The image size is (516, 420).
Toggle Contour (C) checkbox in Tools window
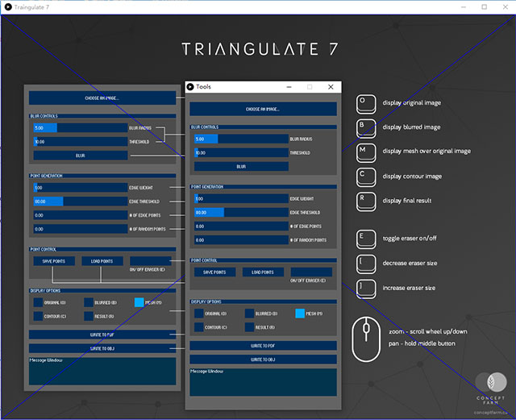click(x=199, y=327)
